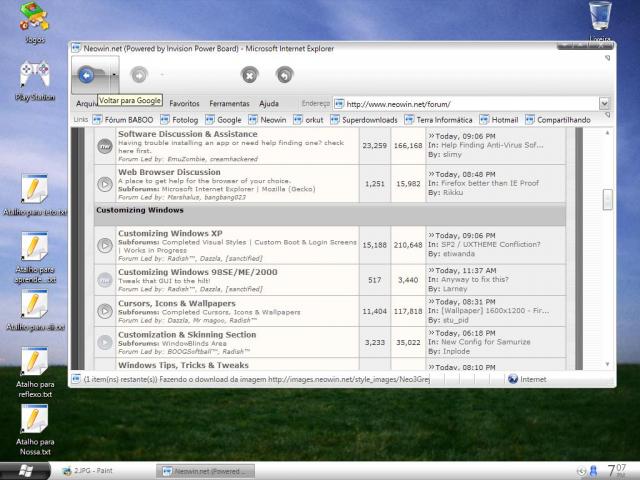Screen dimensions: 640x480
Task: Click the forum status icon beside Customizing Windows XP
Action: click(x=105, y=245)
